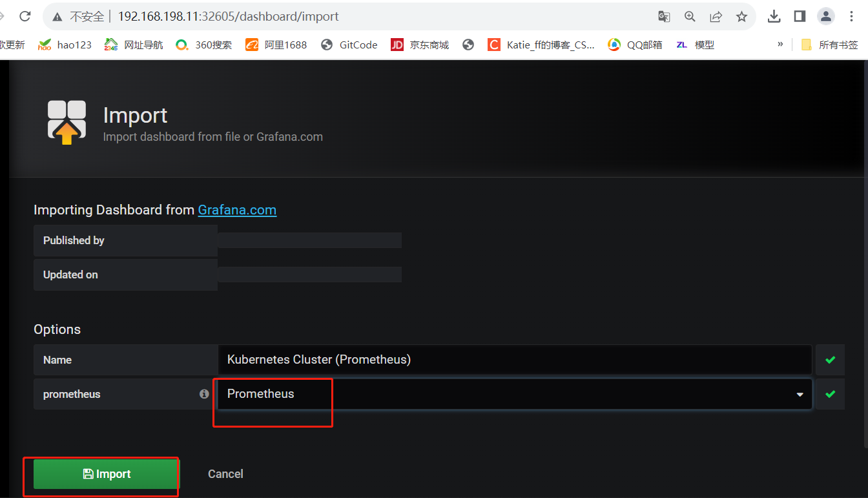Viewport: 868px width, 498px height.
Task: Open the browser profile avatar
Action: (825, 16)
